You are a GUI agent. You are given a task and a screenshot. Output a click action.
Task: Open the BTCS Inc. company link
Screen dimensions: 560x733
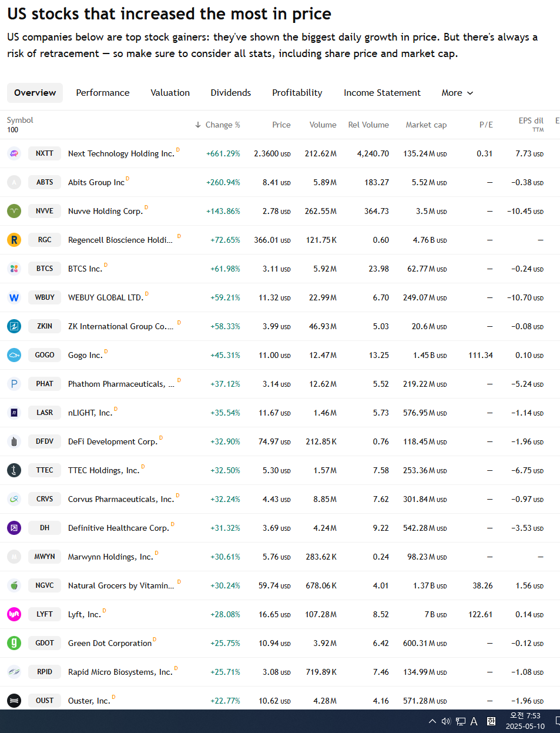(x=85, y=269)
